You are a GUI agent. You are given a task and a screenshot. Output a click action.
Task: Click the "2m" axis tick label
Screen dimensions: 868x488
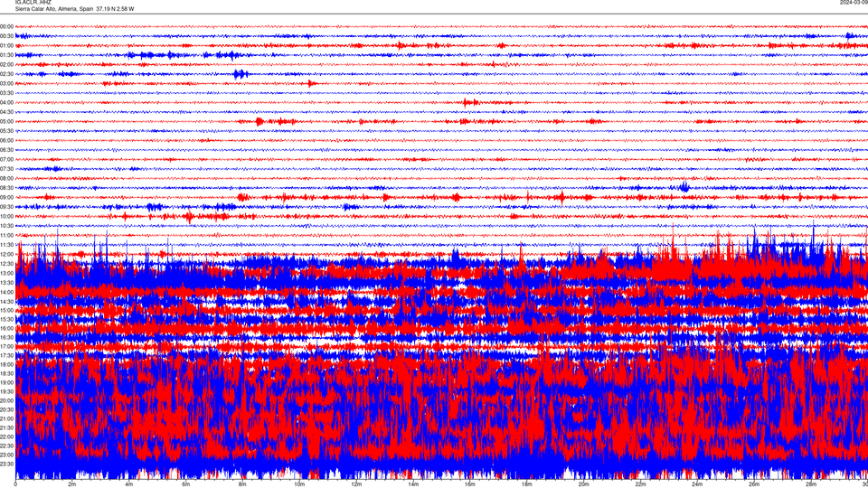coord(72,484)
